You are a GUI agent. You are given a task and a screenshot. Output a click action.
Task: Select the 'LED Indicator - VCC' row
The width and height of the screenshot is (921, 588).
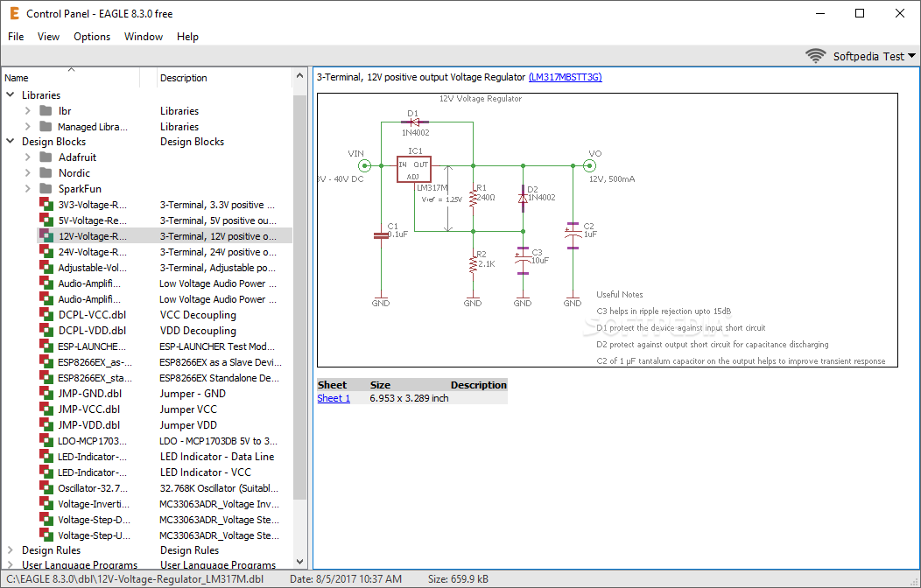tap(205, 472)
